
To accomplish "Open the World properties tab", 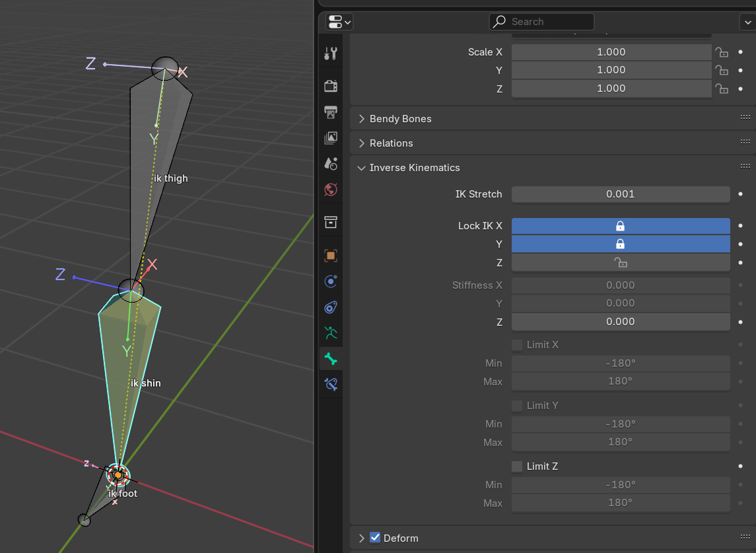I will click(x=331, y=190).
